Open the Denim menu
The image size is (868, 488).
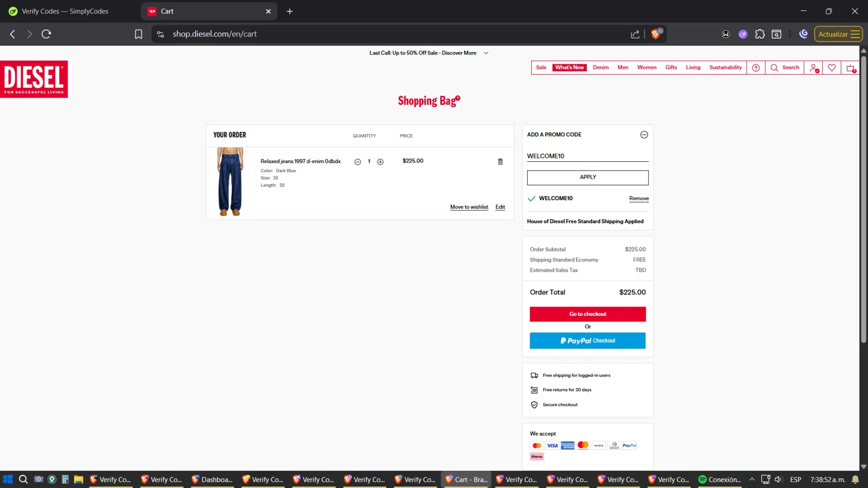[x=601, y=68]
